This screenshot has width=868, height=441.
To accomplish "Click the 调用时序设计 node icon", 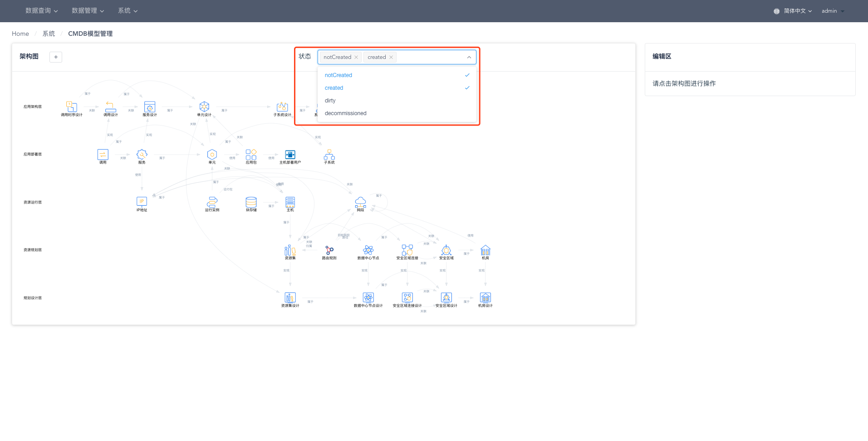I will click(x=72, y=107).
